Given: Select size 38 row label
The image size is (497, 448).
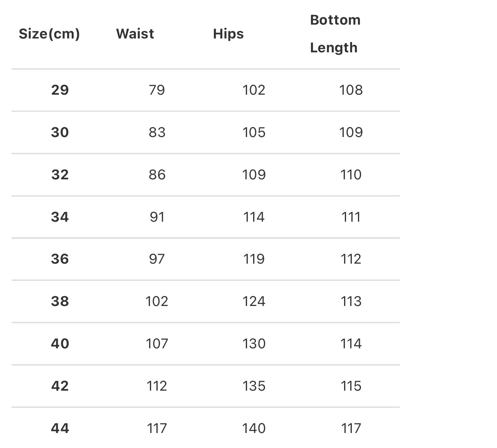Looking at the screenshot, I should tap(60, 301).
